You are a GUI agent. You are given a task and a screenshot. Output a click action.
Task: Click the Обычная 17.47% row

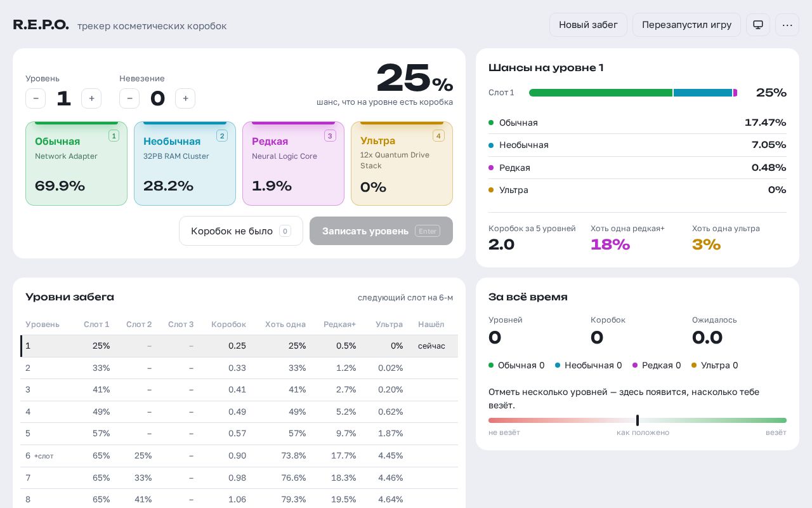click(x=638, y=123)
